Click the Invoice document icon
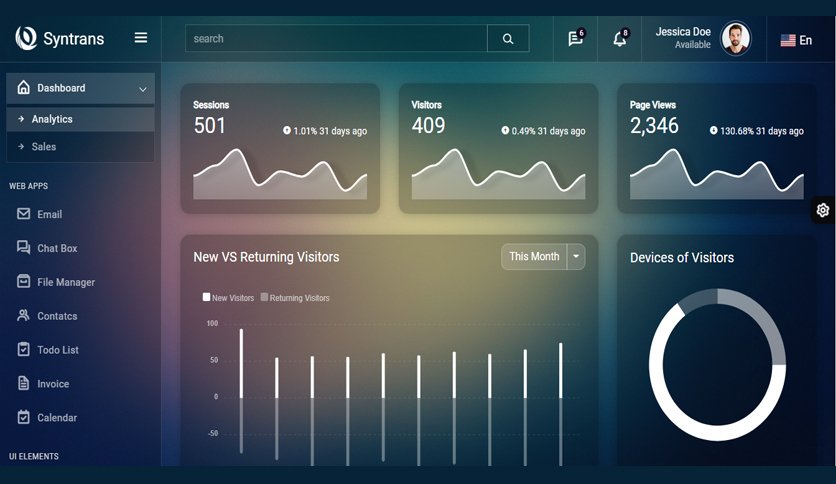836x484 pixels. [23, 383]
